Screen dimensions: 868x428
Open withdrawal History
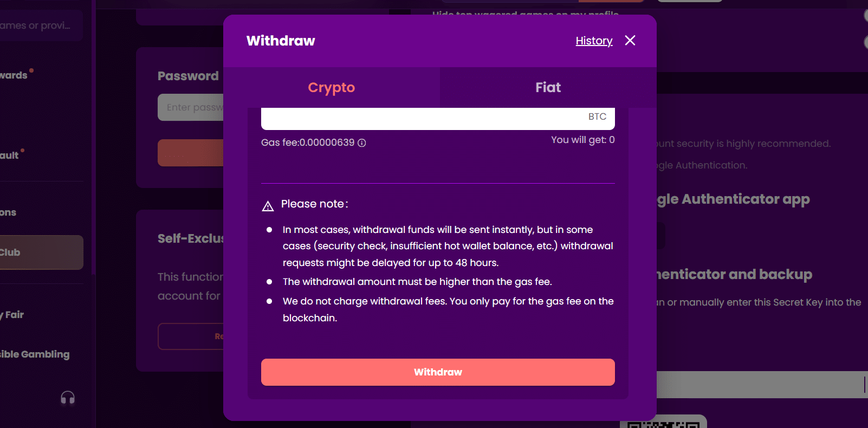(594, 41)
